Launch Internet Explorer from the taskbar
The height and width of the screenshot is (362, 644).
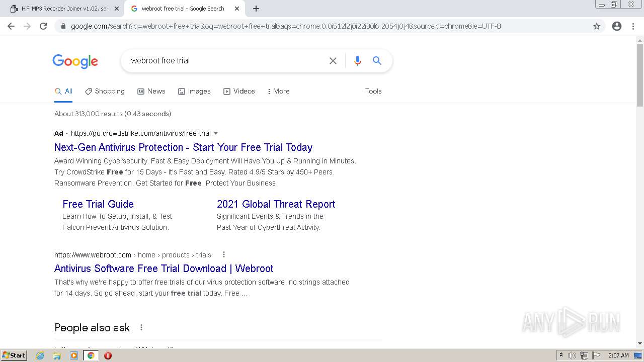point(40,355)
